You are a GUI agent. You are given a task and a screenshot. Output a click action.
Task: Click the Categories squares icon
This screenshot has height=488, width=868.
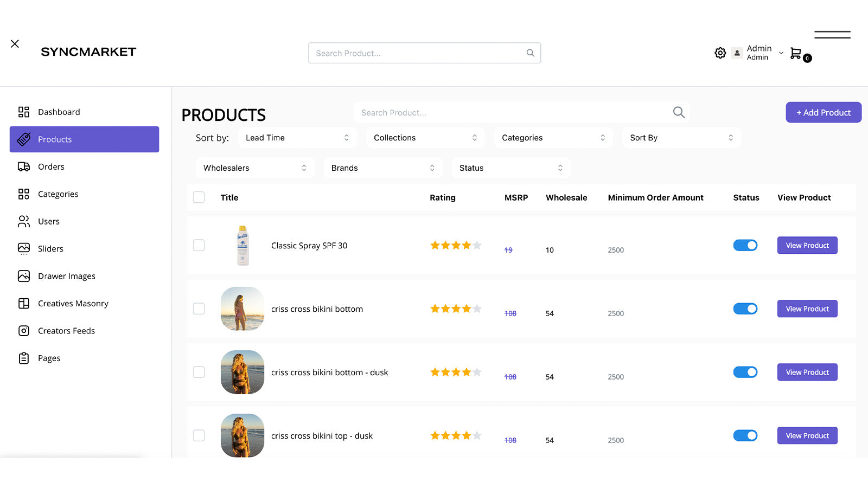(x=24, y=194)
